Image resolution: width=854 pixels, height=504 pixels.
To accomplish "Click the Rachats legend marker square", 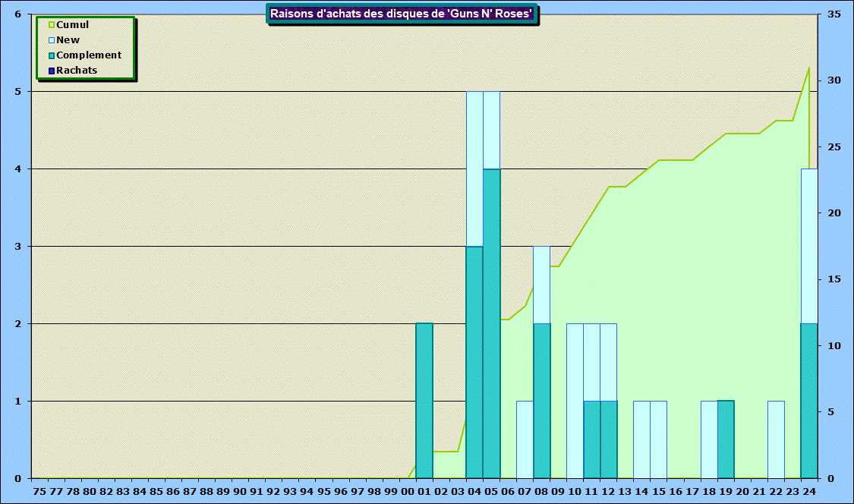I will point(52,71).
